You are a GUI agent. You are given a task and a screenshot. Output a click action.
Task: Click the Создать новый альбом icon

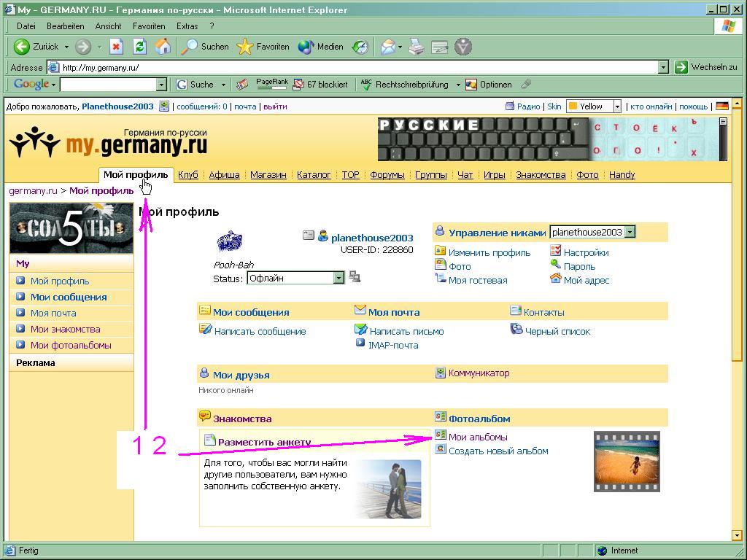[440, 448]
